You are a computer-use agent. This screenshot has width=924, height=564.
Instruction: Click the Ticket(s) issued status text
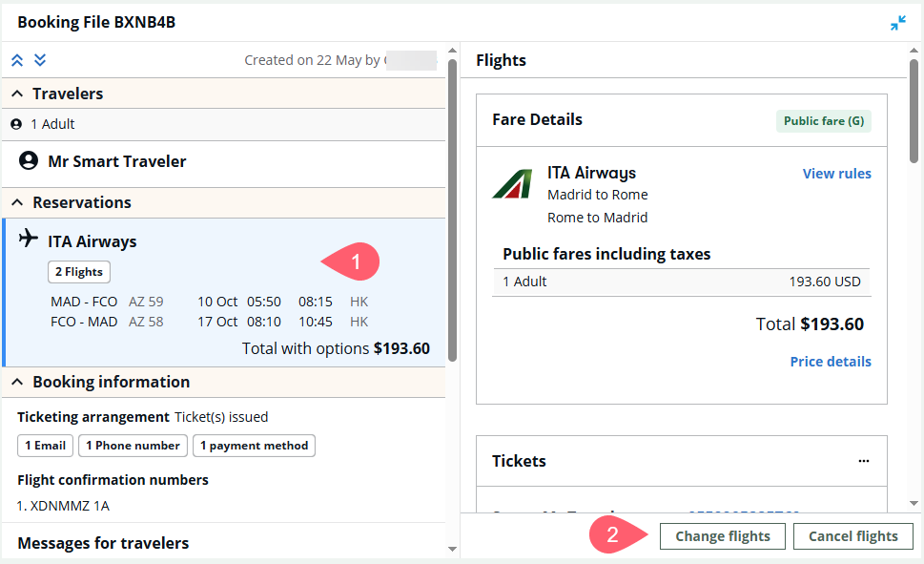pyautogui.click(x=221, y=417)
